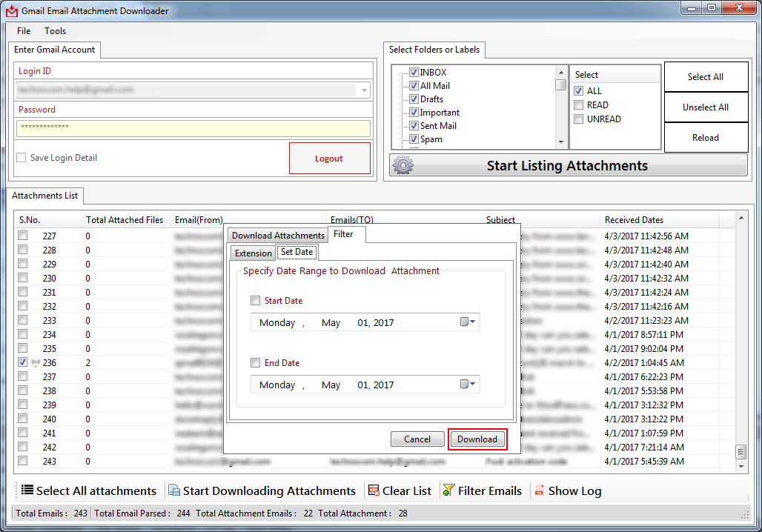Screen dimensions: 762x532
Task: Uncheck the All Mail folder
Action: [x=414, y=85]
